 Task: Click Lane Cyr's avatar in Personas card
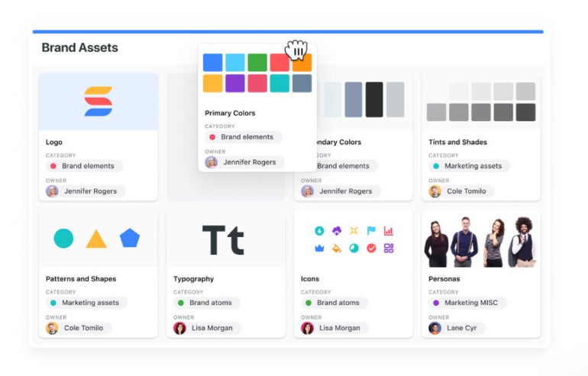435,328
